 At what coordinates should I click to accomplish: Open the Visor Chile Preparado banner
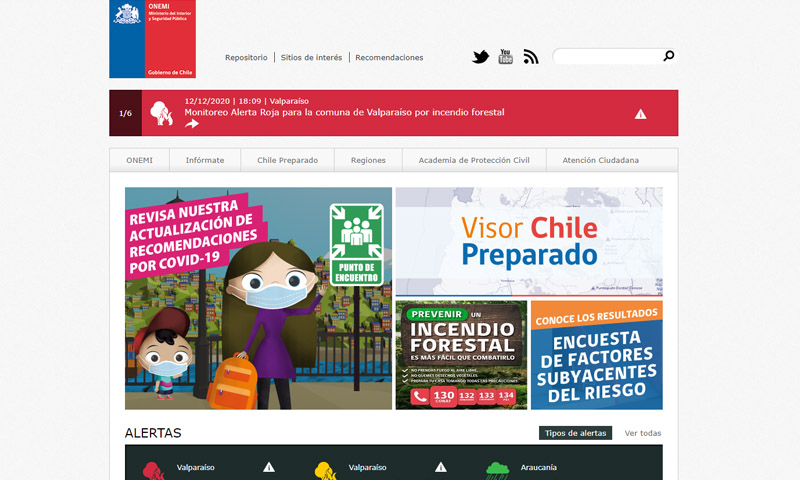(529, 242)
